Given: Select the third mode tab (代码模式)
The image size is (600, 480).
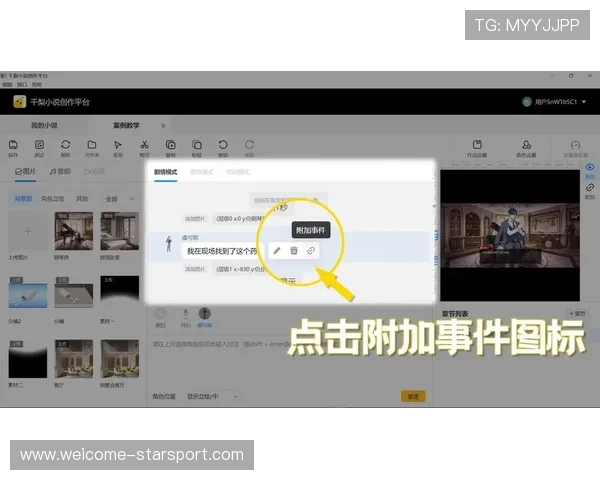Looking at the screenshot, I should coord(238,172).
